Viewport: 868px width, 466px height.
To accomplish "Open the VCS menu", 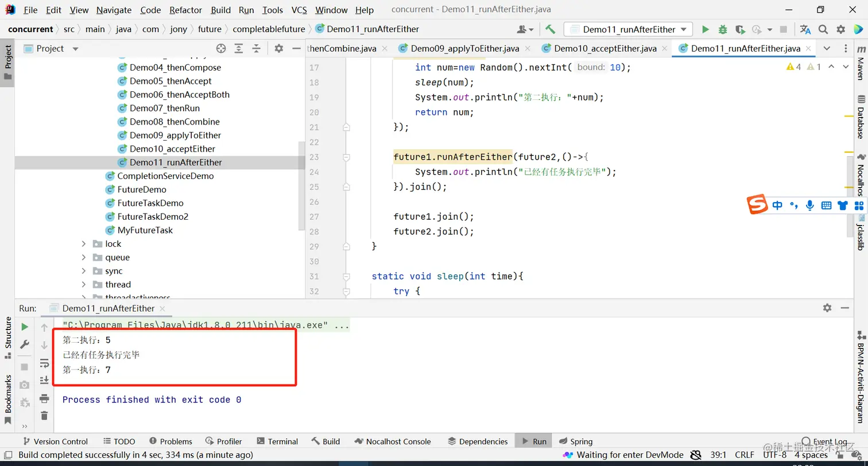I will 299,10.
